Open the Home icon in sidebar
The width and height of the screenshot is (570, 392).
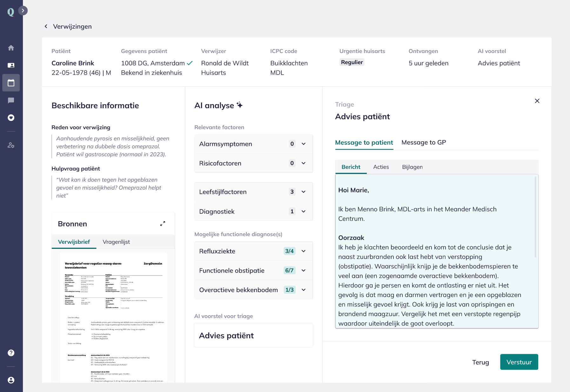[11, 48]
